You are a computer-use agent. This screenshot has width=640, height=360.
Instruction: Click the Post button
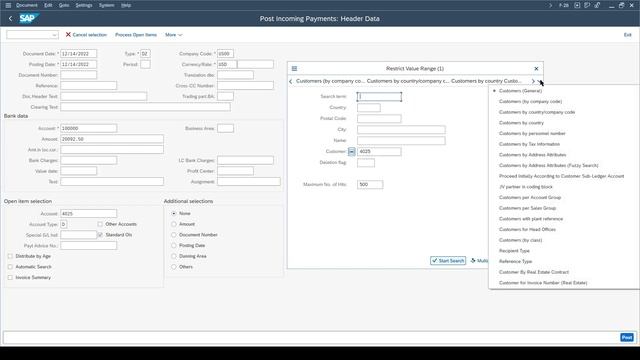tap(627, 337)
